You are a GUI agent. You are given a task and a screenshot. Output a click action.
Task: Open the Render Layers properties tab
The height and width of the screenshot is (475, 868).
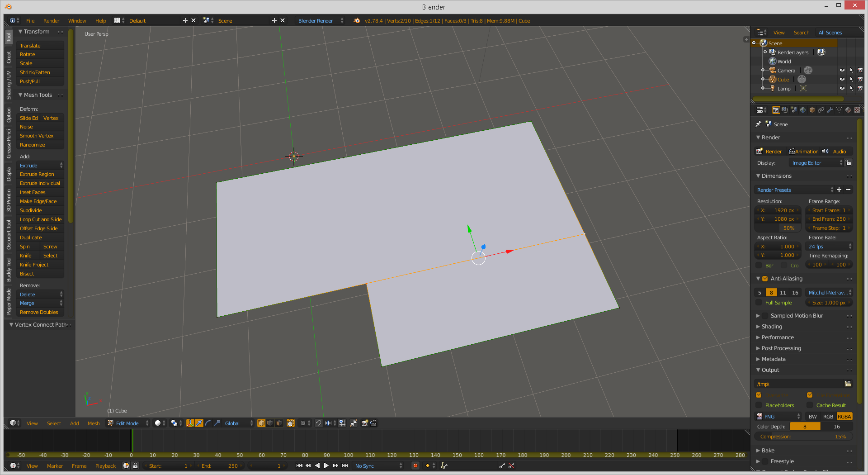(785, 110)
